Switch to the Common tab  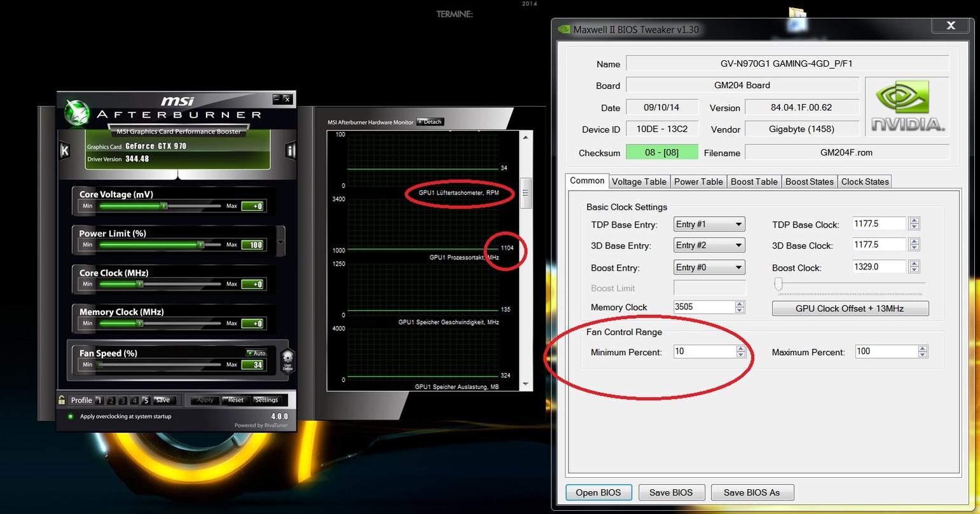(x=587, y=180)
